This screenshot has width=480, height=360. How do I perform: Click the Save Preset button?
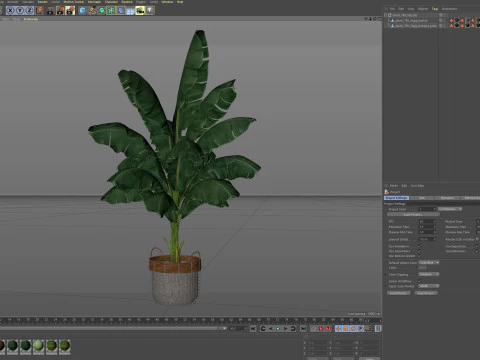coord(426,293)
